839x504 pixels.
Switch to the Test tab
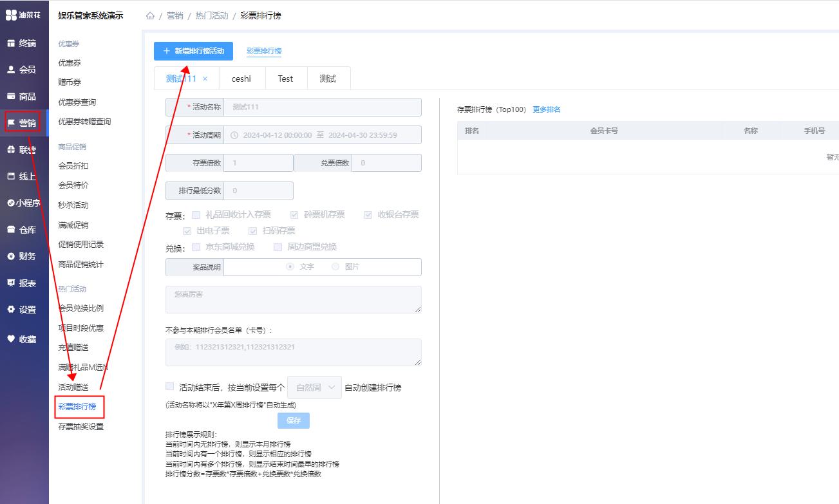pos(285,79)
